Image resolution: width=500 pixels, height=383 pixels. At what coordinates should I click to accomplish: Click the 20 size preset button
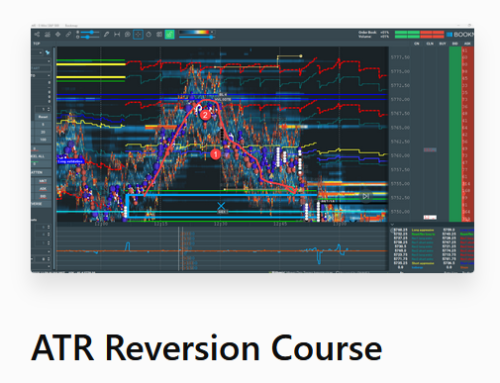[43, 132]
